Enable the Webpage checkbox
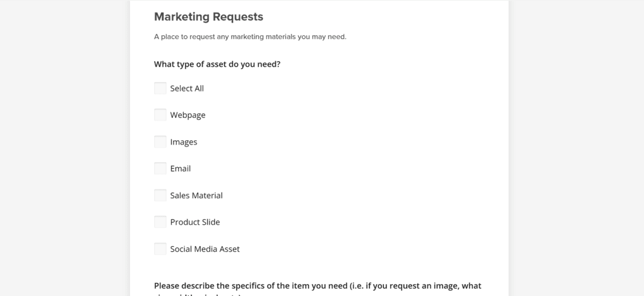The height and width of the screenshot is (296, 644). (x=160, y=115)
